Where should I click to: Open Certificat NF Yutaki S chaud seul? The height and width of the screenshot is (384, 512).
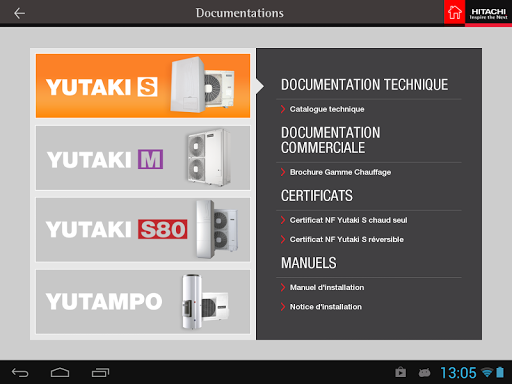[348, 220]
